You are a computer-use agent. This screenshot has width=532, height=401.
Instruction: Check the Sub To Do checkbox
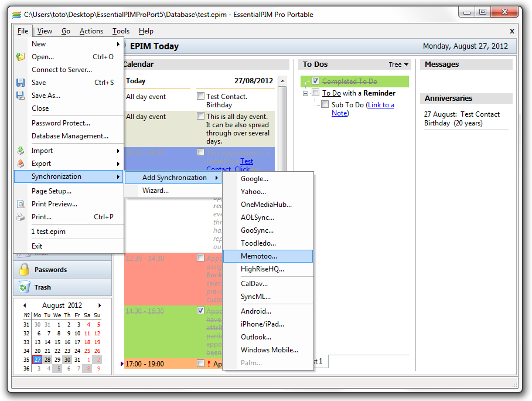point(325,104)
